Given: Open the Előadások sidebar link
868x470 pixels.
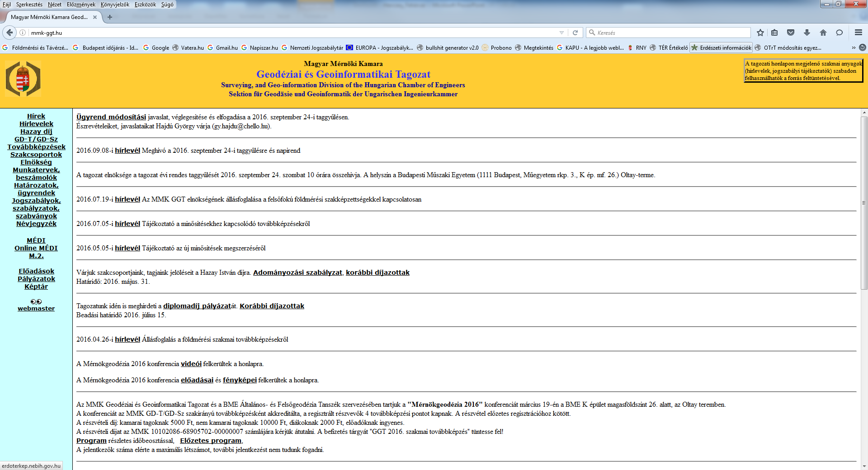Looking at the screenshot, I should tap(36, 271).
